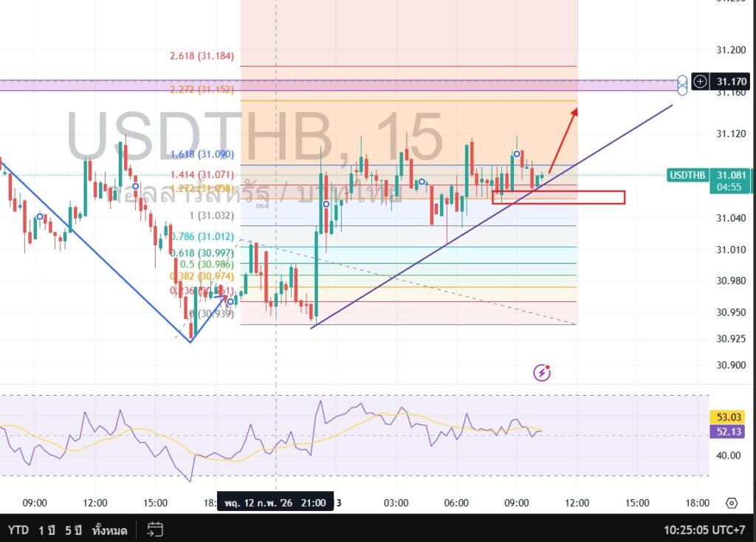
Task: Click the bottom handle of the purple rectangle
Action: click(x=682, y=90)
